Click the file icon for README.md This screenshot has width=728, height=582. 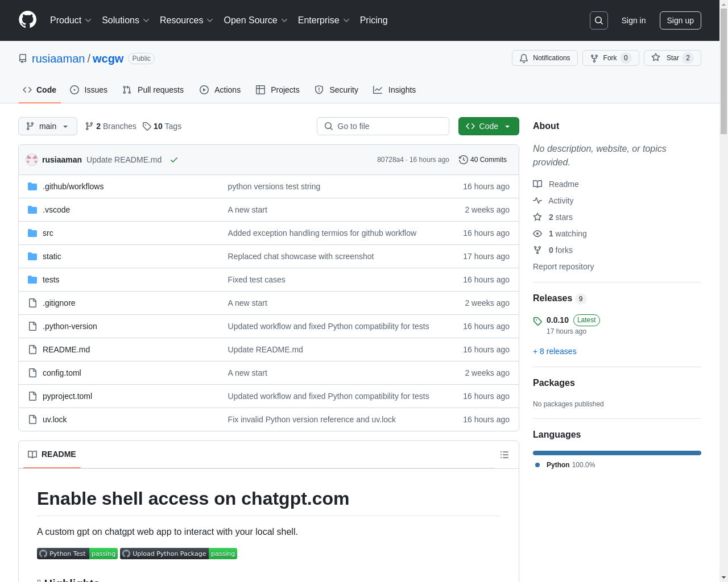point(32,350)
